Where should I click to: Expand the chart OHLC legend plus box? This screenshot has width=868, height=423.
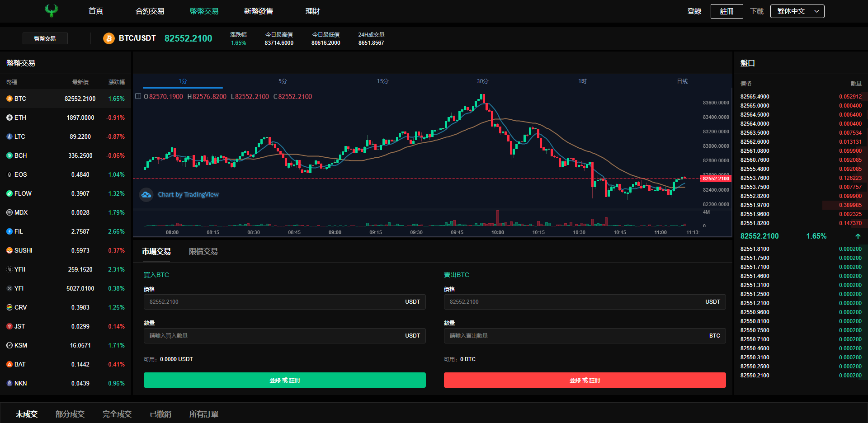point(138,96)
